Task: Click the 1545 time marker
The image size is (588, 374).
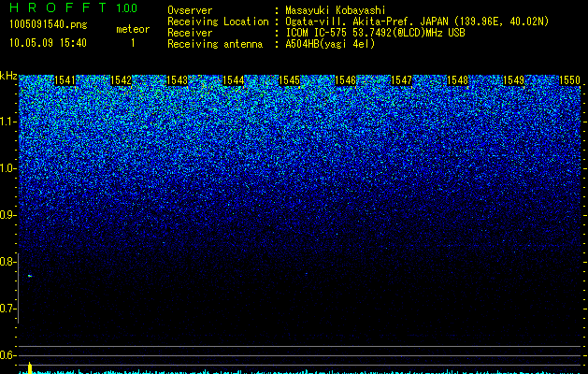Action: click(290, 80)
